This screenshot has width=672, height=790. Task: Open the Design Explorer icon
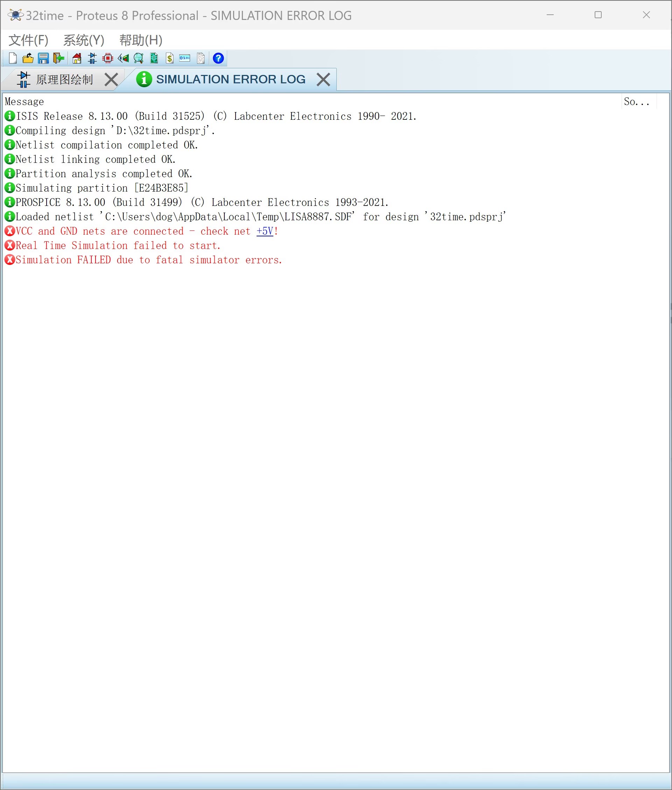tap(154, 58)
